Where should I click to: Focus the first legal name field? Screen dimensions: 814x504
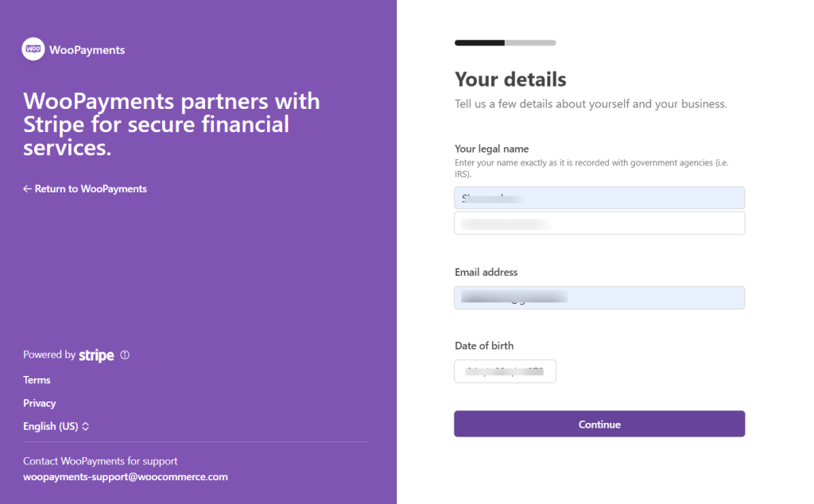[x=599, y=198]
